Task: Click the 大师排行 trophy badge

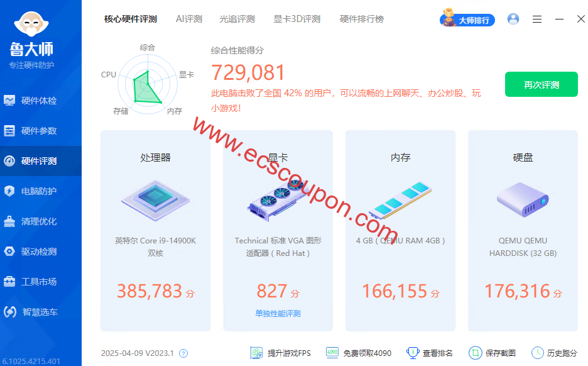Action: click(467, 19)
